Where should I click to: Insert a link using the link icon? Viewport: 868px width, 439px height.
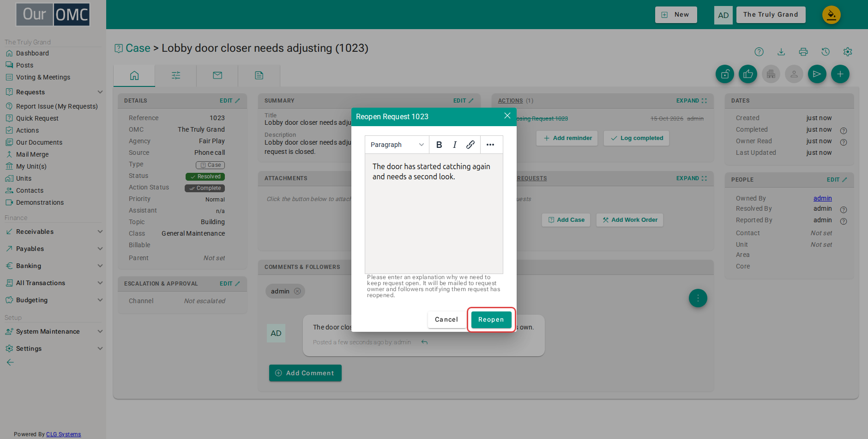(x=470, y=145)
